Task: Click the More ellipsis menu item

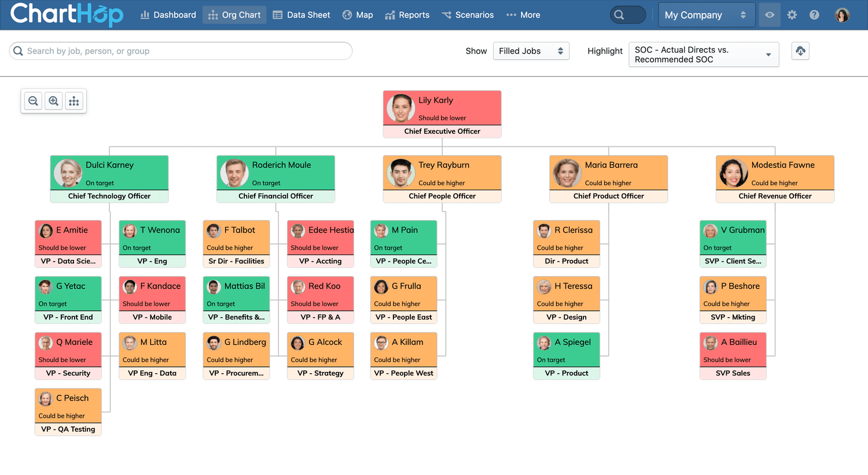Action: point(523,15)
